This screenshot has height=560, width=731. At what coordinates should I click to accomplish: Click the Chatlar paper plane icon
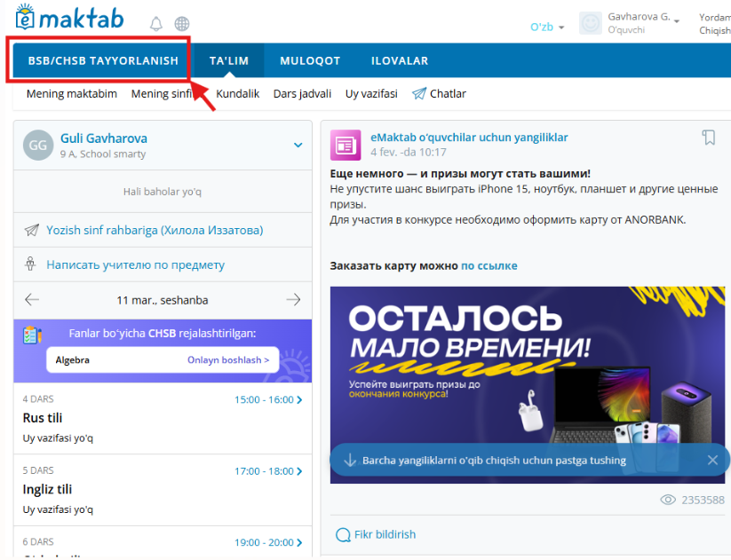pyautogui.click(x=419, y=93)
